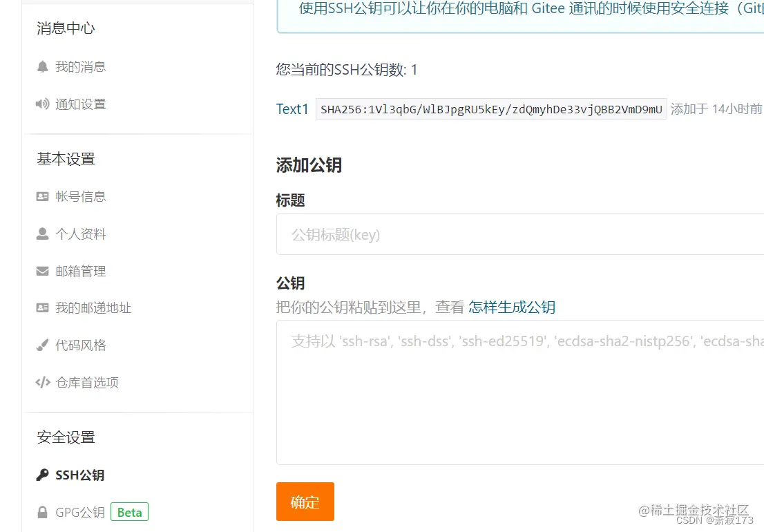Click the 基本设置 section heading
The image size is (764, 532).
coord(66,159)
